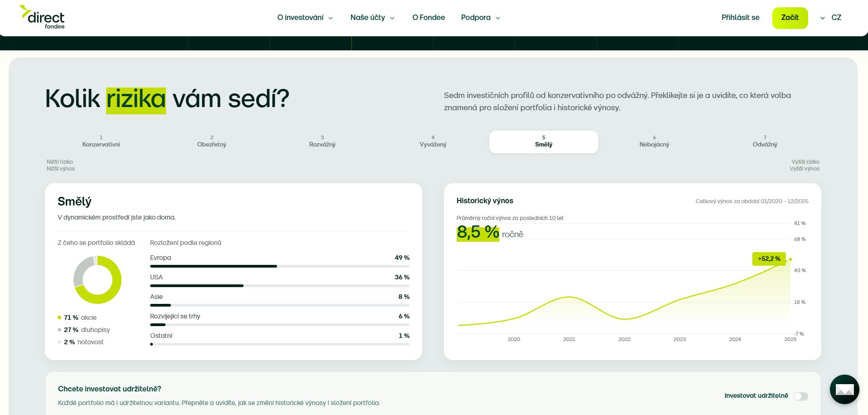868x415 pixels.
Task: Select the Vyvážený profile tab
Action: pyautogui.click(x=433, y=142)
